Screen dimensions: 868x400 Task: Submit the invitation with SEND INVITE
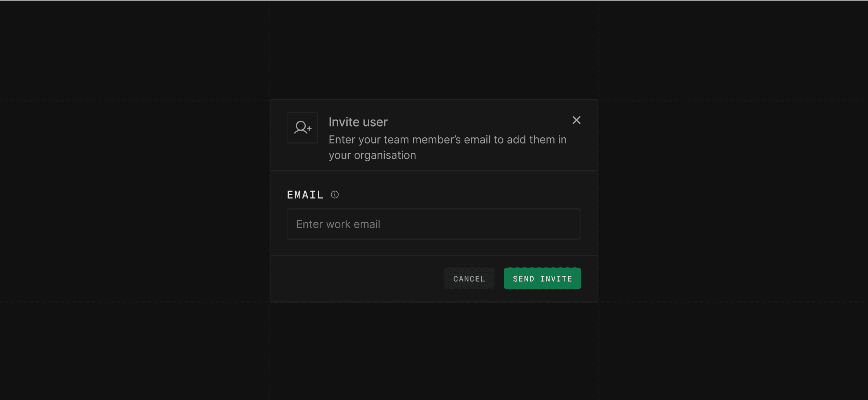click(x=542, y=279)
